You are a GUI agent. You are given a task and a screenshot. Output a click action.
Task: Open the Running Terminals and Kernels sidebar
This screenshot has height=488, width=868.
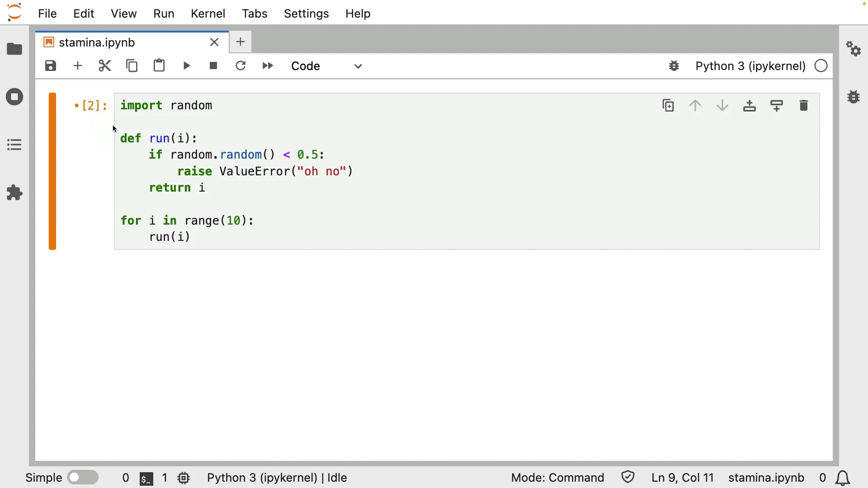[14, 97]
